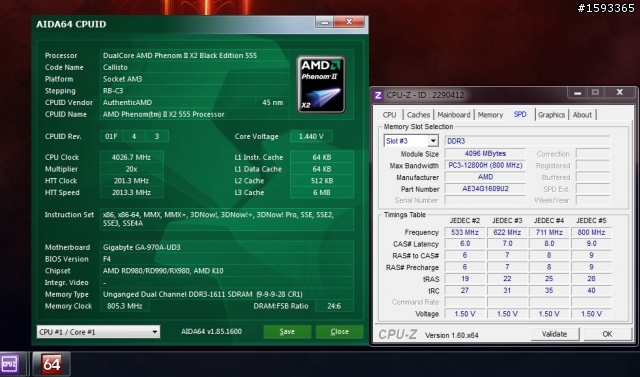This screenshot has width=640, height=377.
Task: Click the Stepping value RB-C3
Action: (194, 91)
